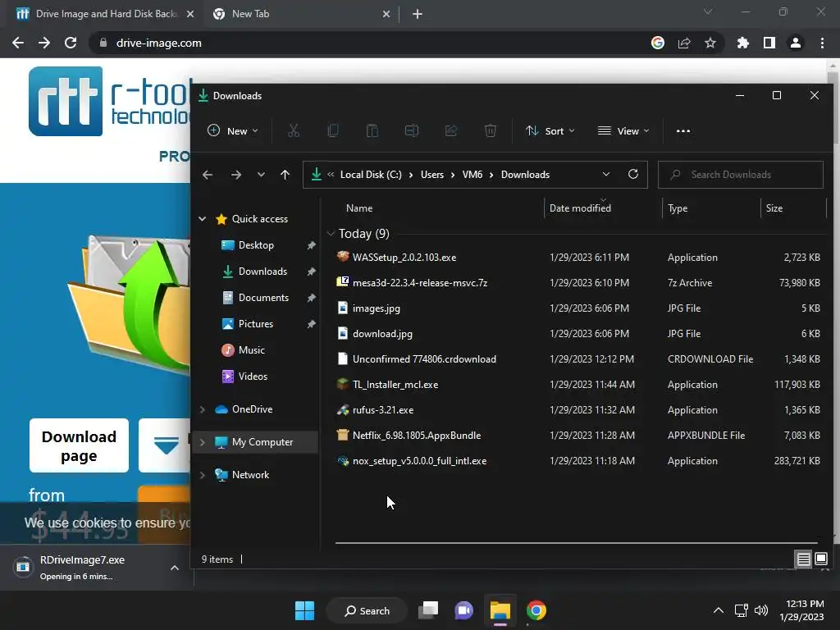Go up one folder level
Viewport: 840px width, 630px height.
point(285,175)
